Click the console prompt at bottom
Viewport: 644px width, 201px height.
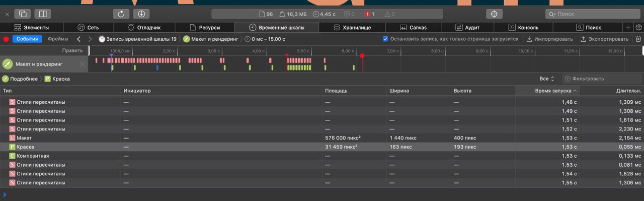pyautogui.click(x=322, y=194)
